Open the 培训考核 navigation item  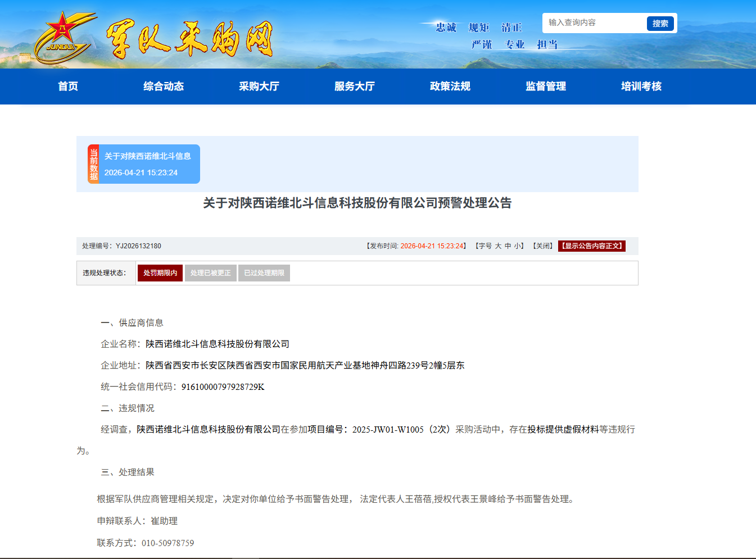point(641,87)
